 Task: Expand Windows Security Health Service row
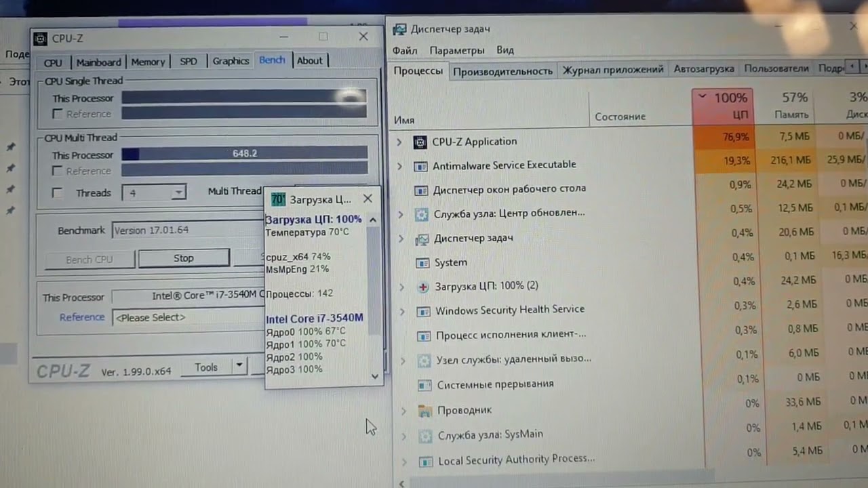(x=402, y=312)
